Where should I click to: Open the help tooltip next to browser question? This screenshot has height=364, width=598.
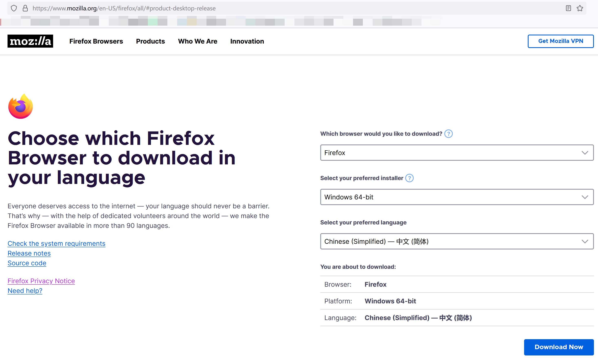pyautogui.click(x=448, y=134)
